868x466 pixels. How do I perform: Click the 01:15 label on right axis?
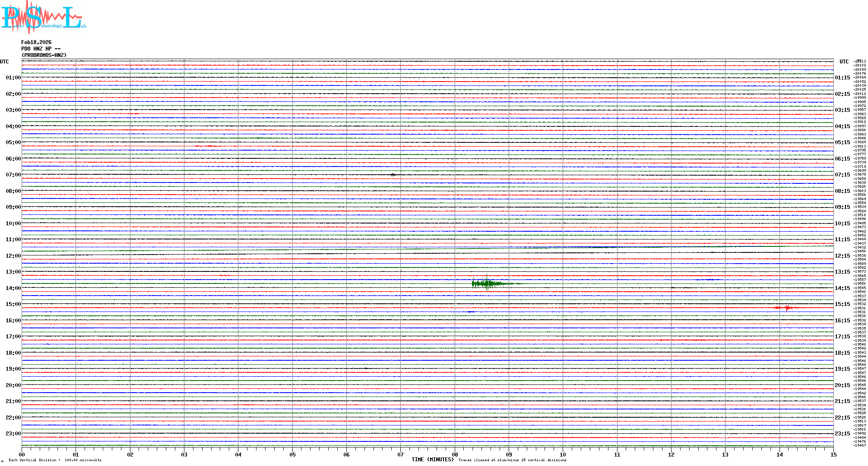pos(842,78)
